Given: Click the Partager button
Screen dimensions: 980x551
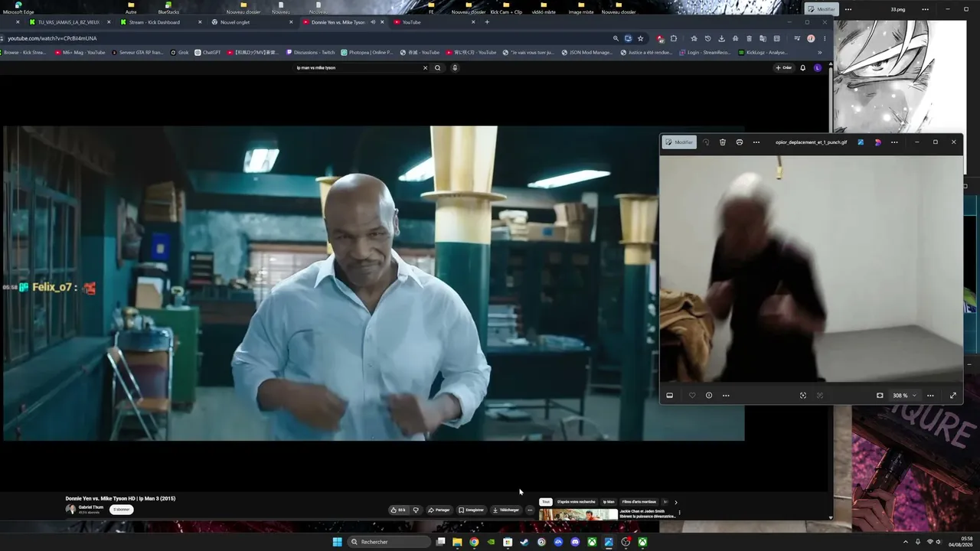Looking at the screenshot, I should click(439, 510).
